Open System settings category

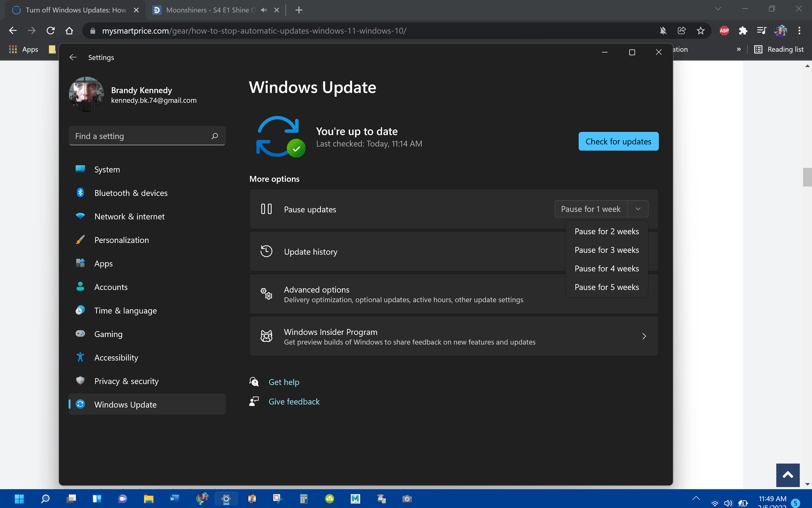(147, 169)
